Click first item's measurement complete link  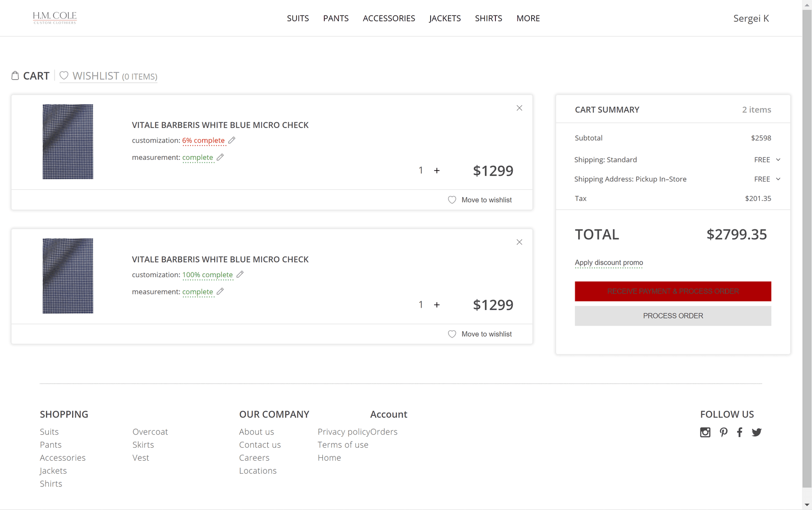[198, 157]
